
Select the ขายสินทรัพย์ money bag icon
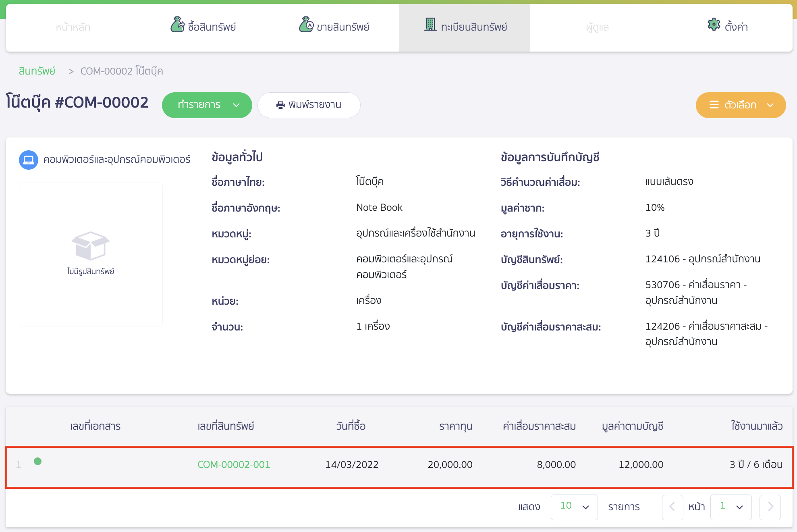[306, 25]
